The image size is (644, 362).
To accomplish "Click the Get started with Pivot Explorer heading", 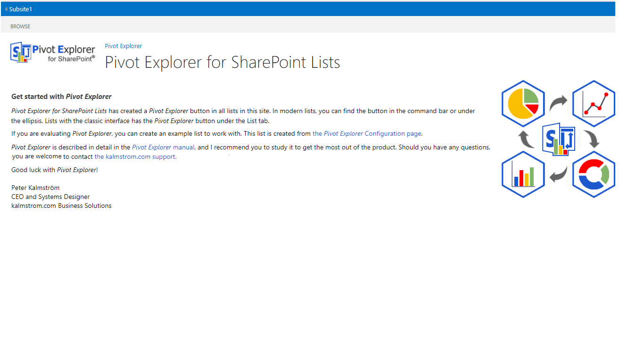I will click(x=61, y=97).
